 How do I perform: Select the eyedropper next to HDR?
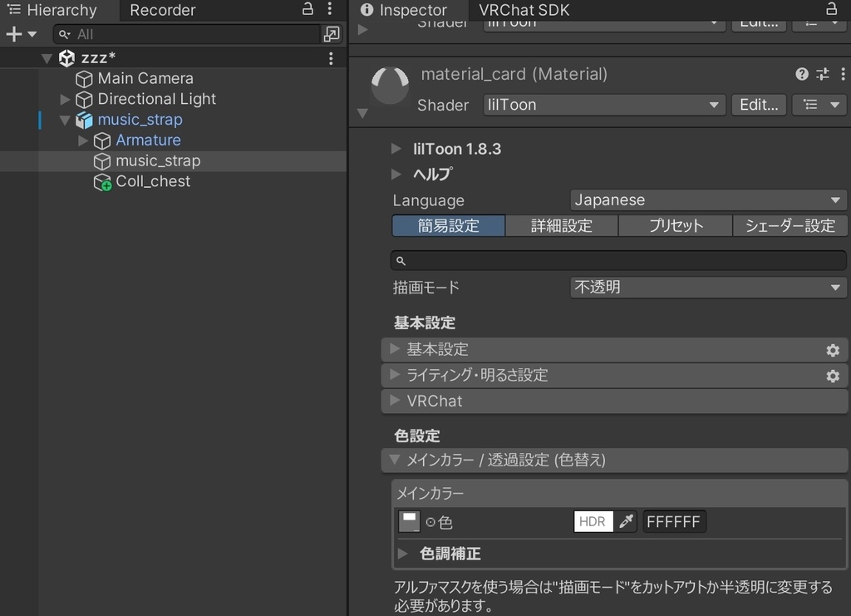(x=625, y=521)
